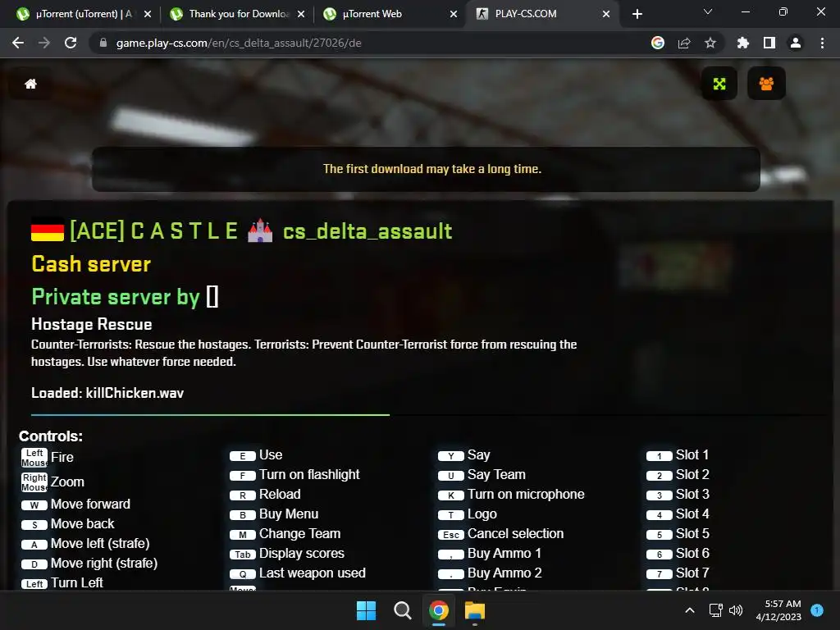Click the U key Say Team entry

coord(482,475)
